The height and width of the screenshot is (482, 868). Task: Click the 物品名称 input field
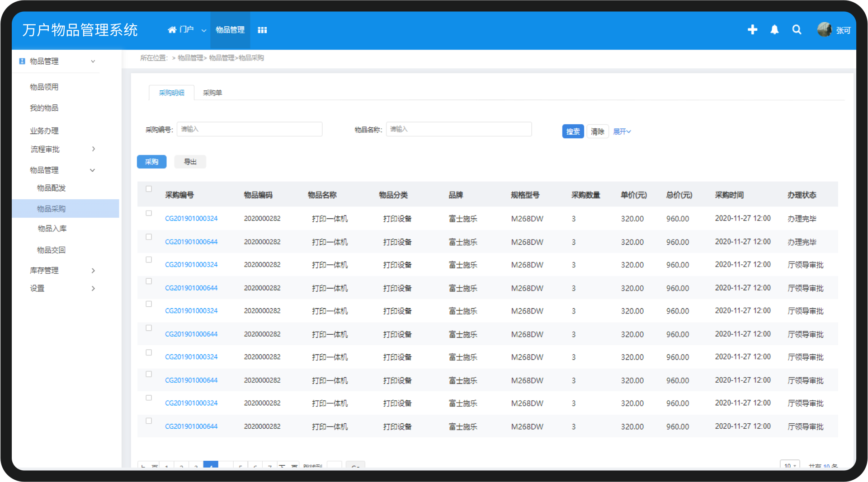(459, 129)
